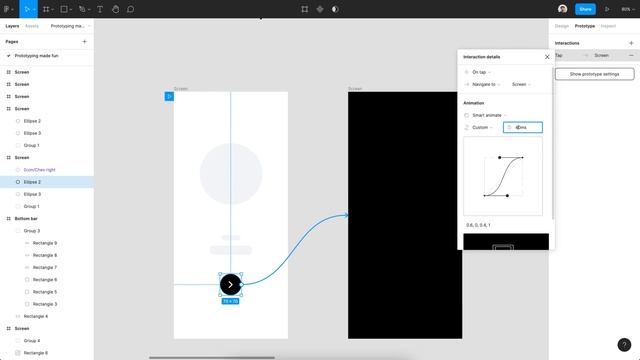
Task: Close the Interaction details panel
Action: [x=547, y=57]
